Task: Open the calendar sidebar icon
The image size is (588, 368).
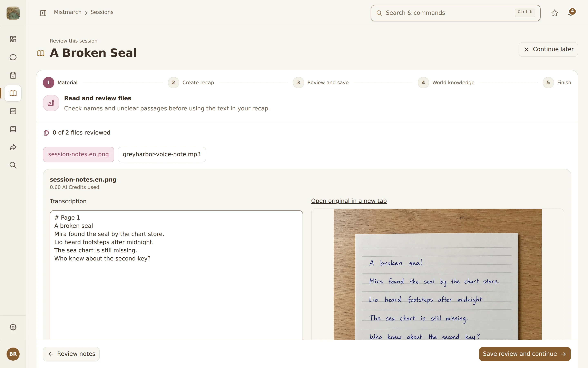Action: [13, 75]
